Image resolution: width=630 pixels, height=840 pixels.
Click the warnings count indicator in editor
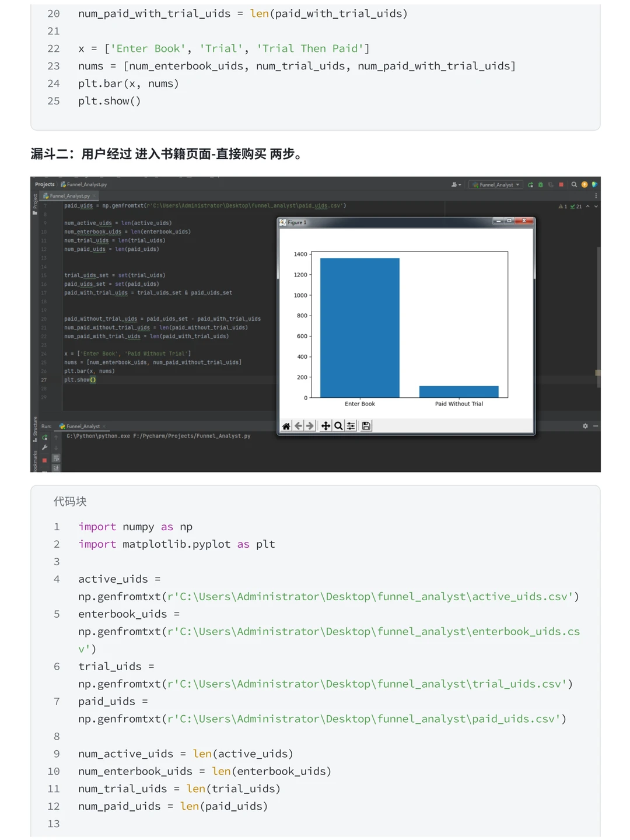coord(562,206)
